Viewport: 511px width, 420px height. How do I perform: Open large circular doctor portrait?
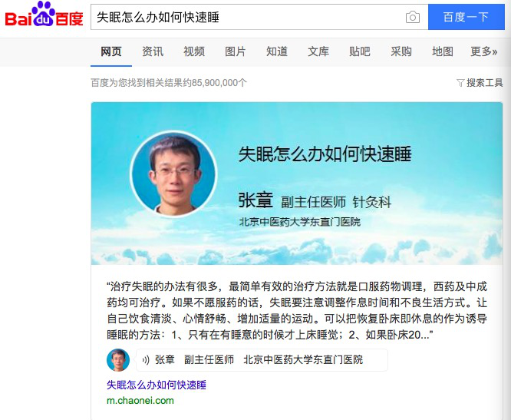pyautogui.click(x=173, y=174)
